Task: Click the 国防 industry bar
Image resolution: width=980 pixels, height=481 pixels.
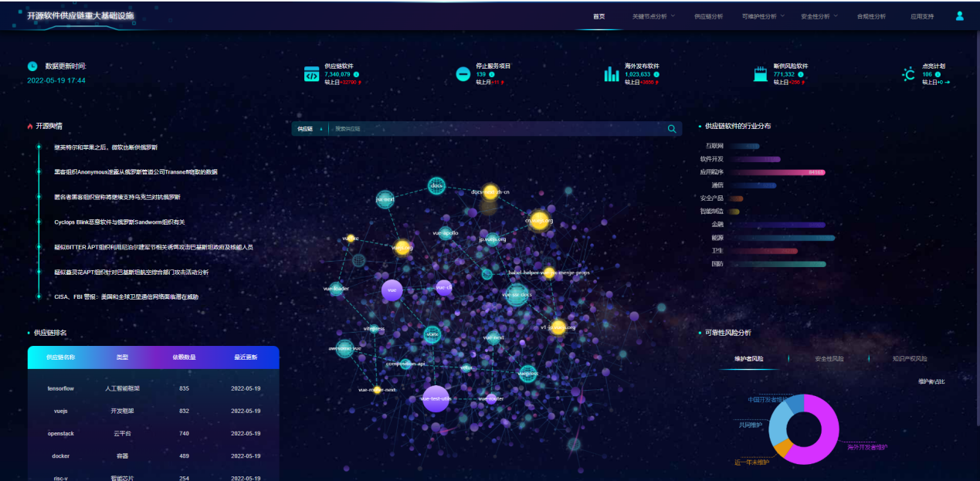Action: click(776, 264)
